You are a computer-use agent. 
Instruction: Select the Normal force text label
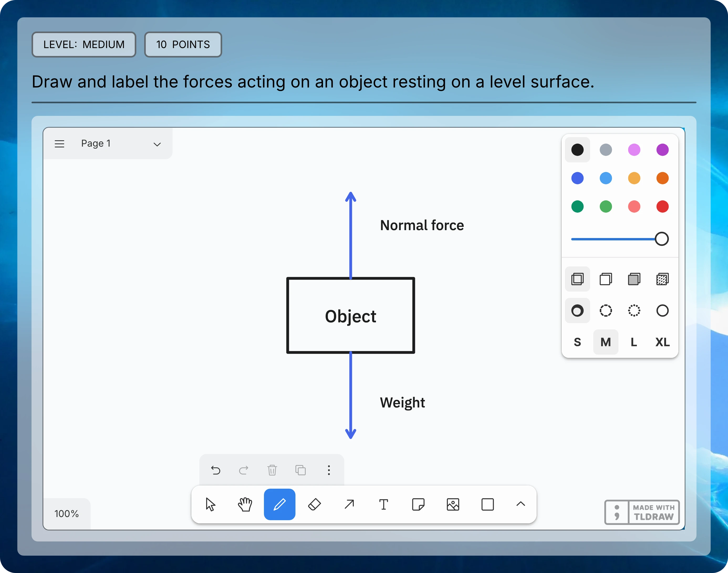tap(422, 225)
